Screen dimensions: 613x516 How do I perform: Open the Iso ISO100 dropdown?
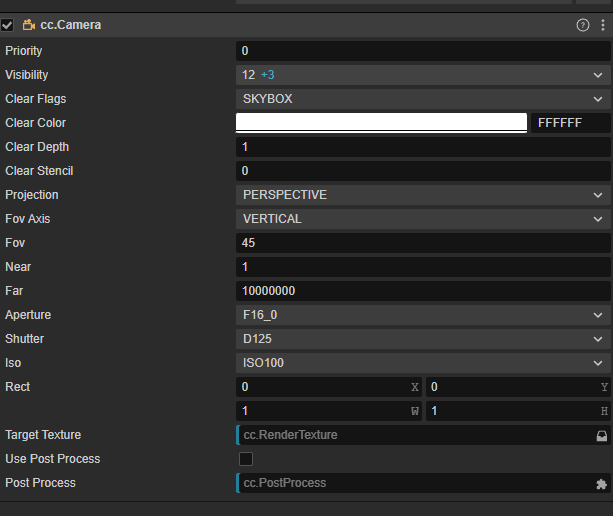pos(423,363)
